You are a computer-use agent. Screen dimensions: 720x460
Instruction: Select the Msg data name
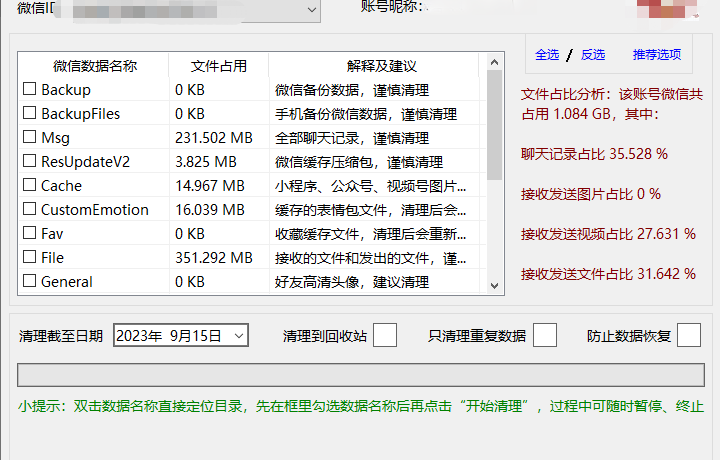pyautogui.click(x=56, y=138)
